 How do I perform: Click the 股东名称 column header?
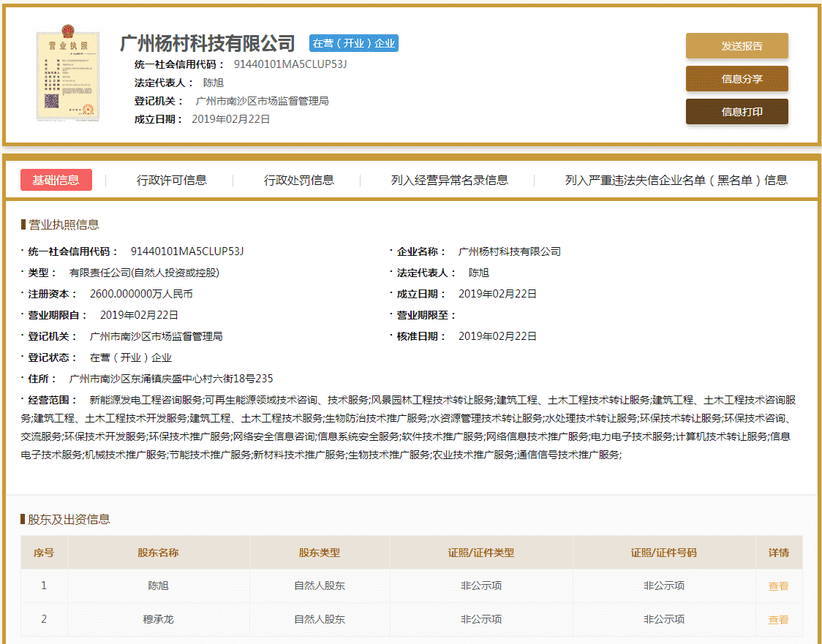tap(158, 553)
